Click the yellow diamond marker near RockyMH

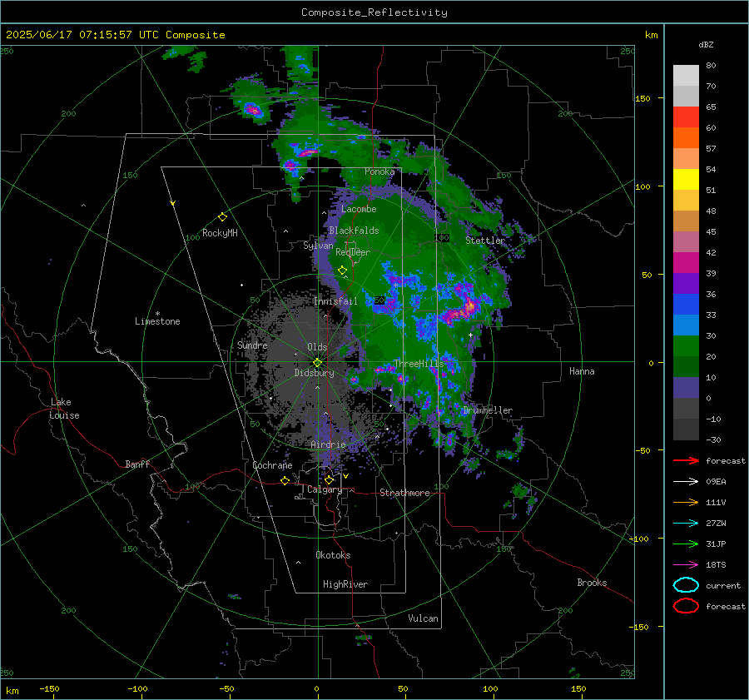222,217
